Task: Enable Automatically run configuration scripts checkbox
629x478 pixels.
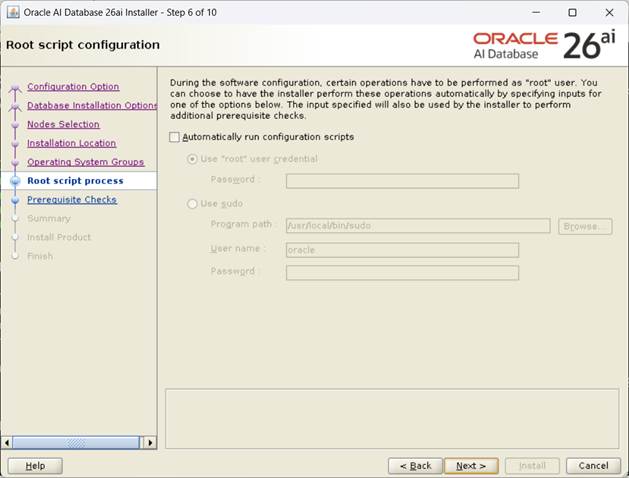Action: 174,138
